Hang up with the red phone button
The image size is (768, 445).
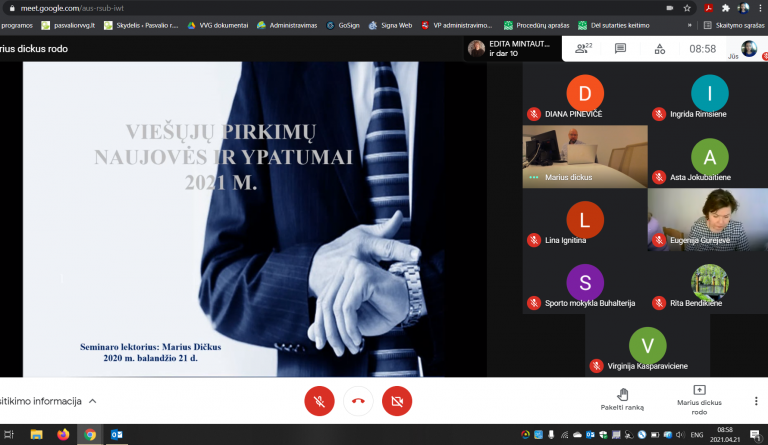tap(358, 401)
